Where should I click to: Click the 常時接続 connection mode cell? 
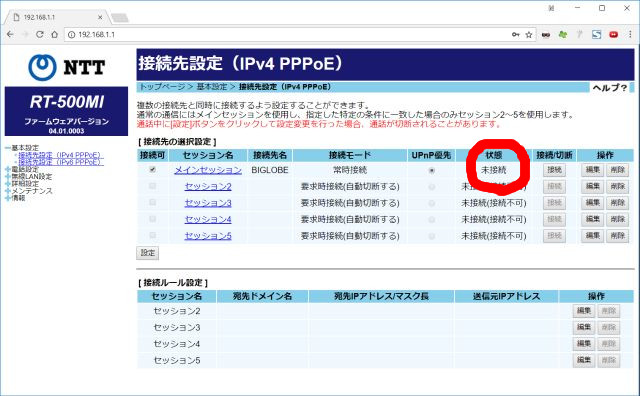(350, 170)
